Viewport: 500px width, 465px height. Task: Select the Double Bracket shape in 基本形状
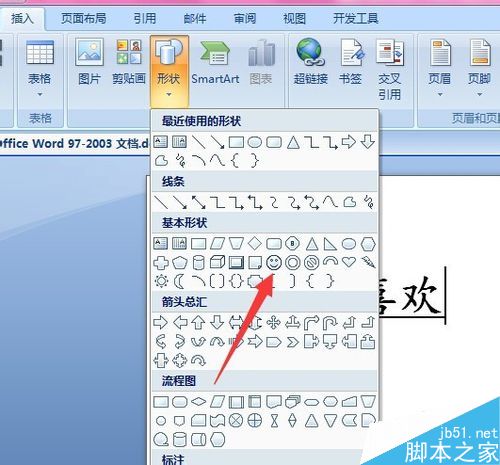(x=217, y=281)
